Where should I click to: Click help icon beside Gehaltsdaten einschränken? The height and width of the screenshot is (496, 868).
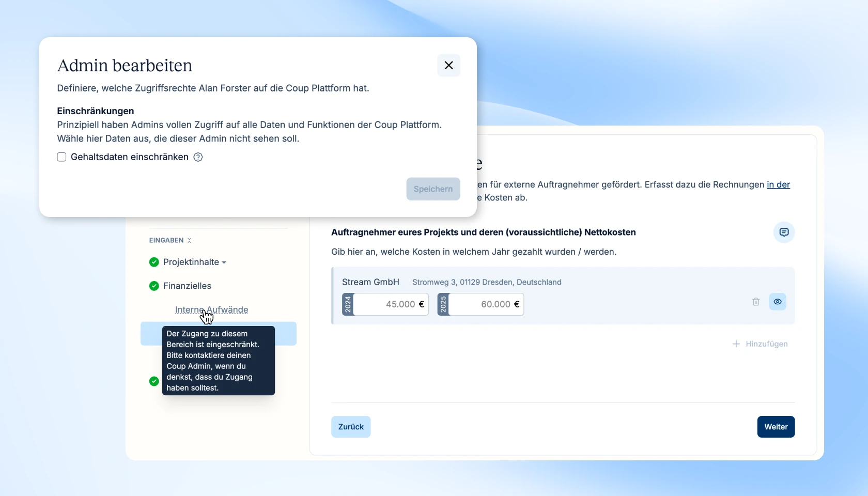click(x=198, y=157)
